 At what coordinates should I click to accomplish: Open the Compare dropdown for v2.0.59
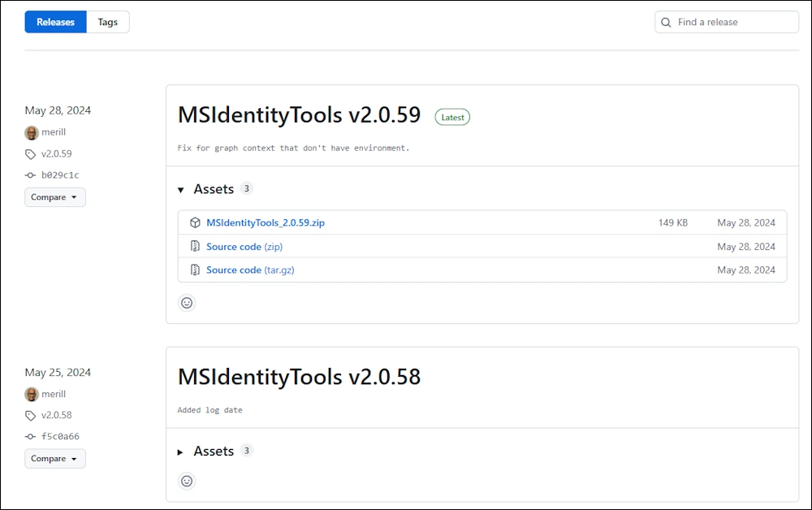tap(54, 197)
